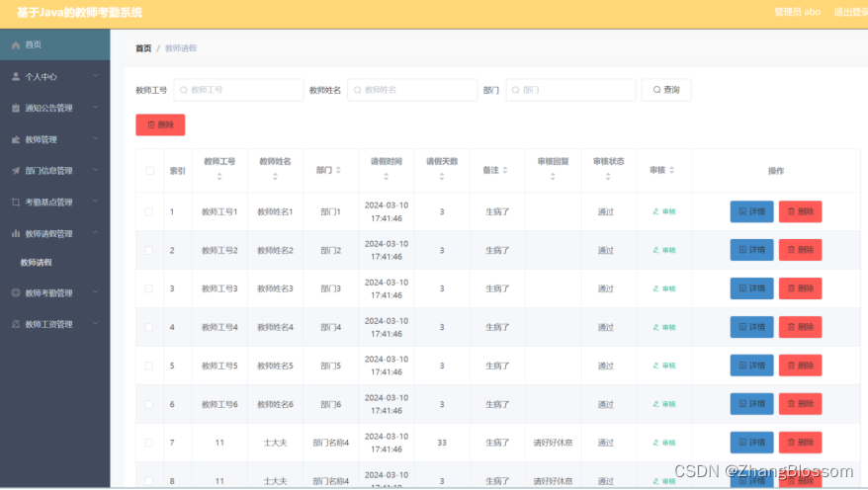Click the 教师姓名1 cell
The height and width of the screenshot is (490, 868).
[x=275, y=211]
